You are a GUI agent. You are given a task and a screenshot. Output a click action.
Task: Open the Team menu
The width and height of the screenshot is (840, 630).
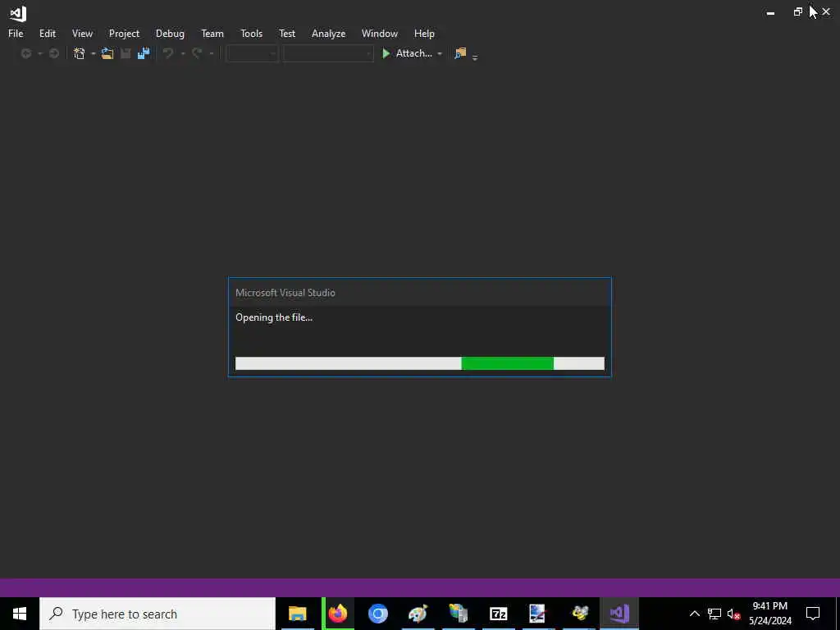tap(212, 33)
